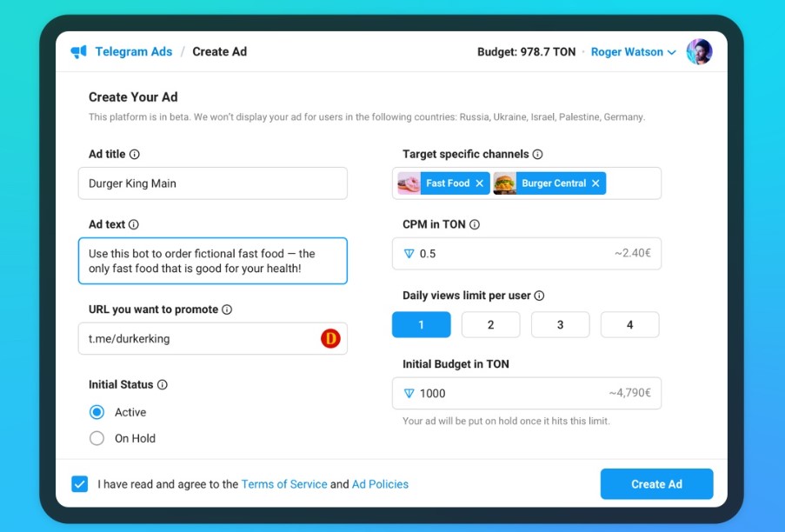Open the Telegram Ads home link
Screen dimensions: 785x532
(133, 51)
